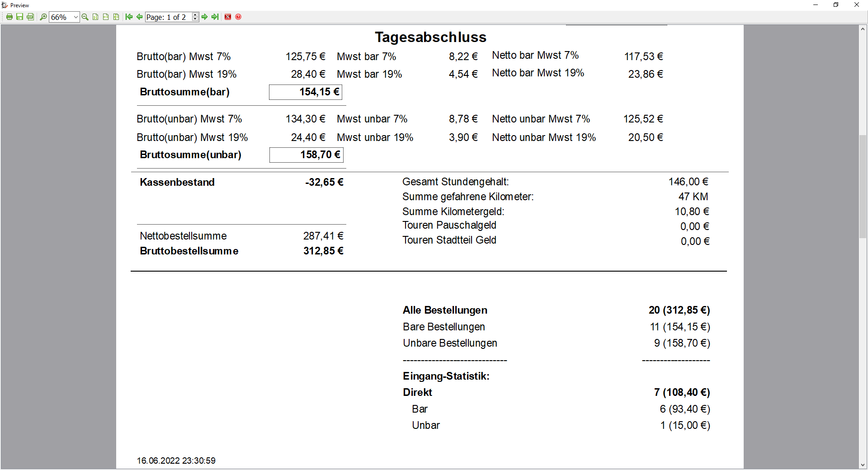Click the Eingang-Statistik: label
The width and height of the screenshot is (868, 470).
(446, 376)
